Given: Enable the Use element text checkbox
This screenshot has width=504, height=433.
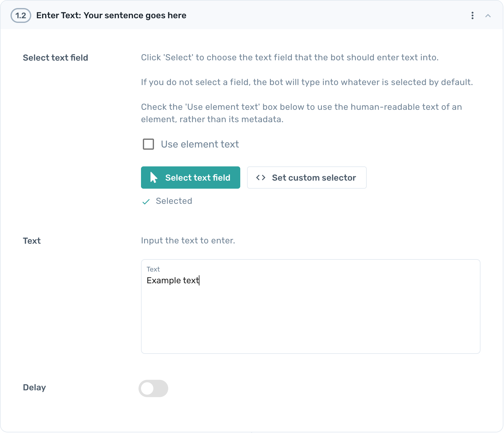Looking at the screenshot, I should [x=148, y=144].
